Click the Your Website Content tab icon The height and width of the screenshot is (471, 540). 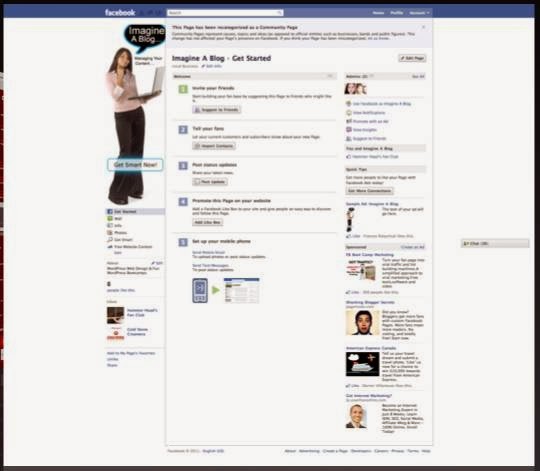(110, 247)
